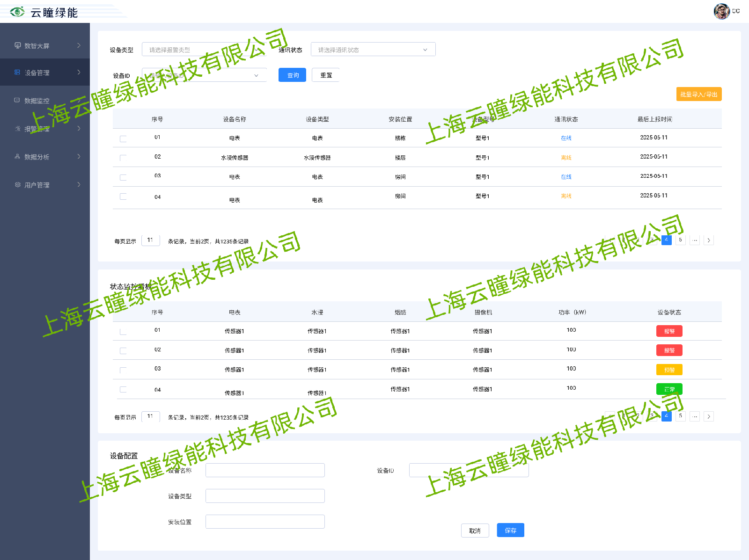749x560 pixels.
Task: Click the blue 查询 button
Action: [292, 75]
